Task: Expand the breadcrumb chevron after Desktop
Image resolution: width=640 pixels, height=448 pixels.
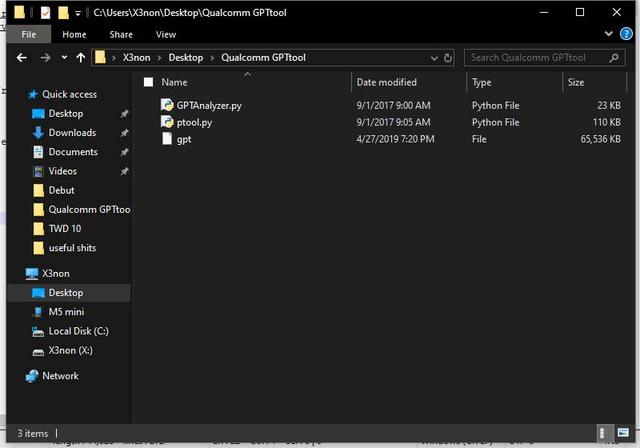Action: (x=212, y=58)
